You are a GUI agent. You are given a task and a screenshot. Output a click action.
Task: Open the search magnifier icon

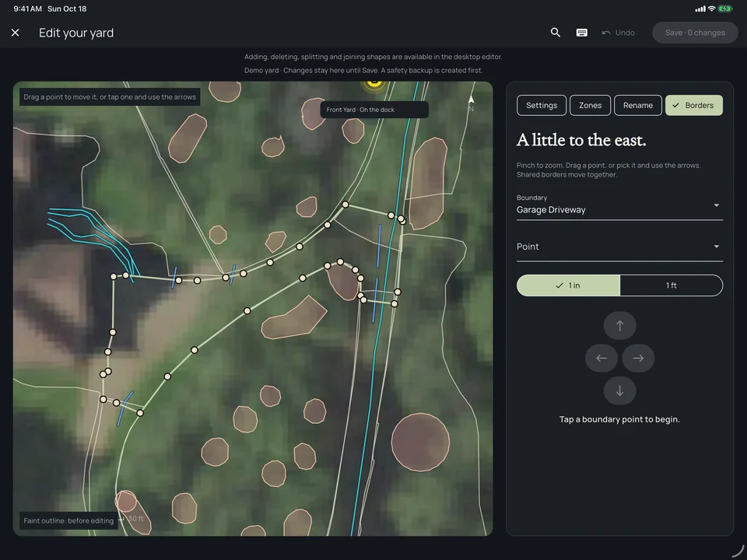tap(556, 33)
